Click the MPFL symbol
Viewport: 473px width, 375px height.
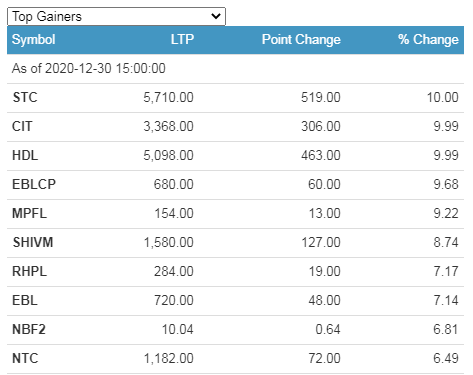(29, 214)
